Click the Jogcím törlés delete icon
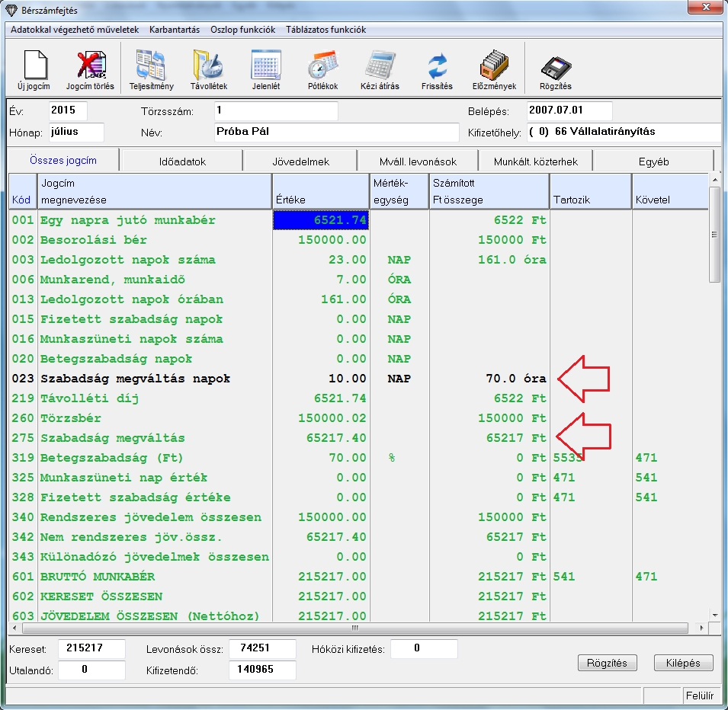Screen dimensions: 728x710 pos(90,66)
